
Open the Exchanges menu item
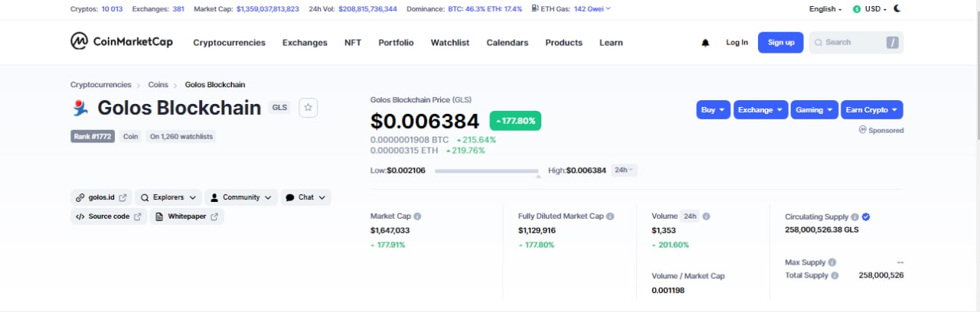click(304, 43)
